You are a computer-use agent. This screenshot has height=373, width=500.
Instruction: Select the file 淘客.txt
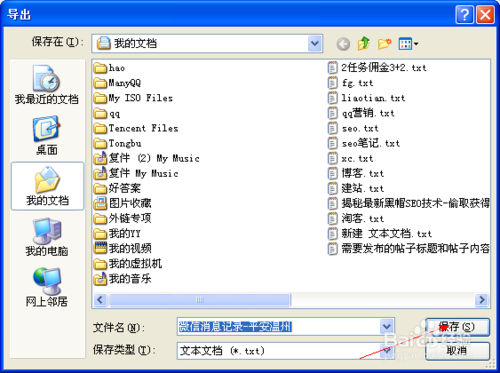coord(356,219)
